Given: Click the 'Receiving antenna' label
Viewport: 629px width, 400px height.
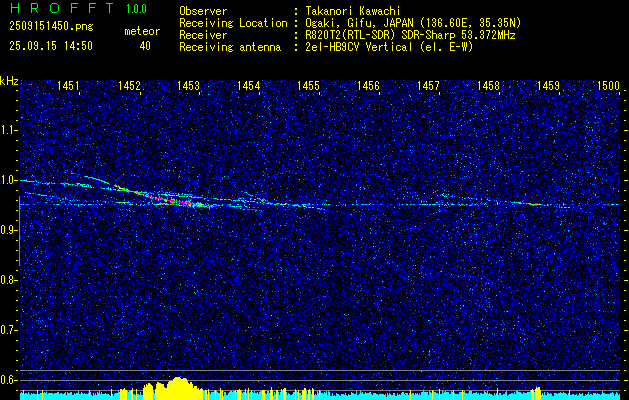Looking at the screenshot, I should (230, 47).
